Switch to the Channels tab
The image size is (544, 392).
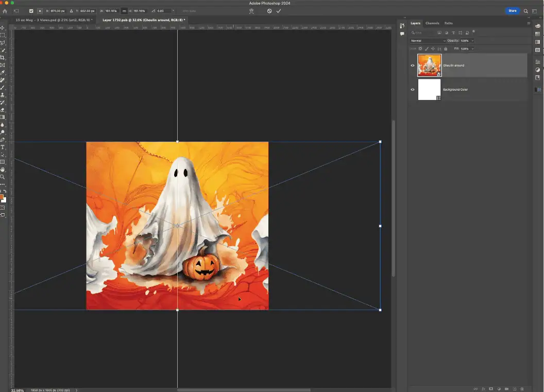[432, 23]
